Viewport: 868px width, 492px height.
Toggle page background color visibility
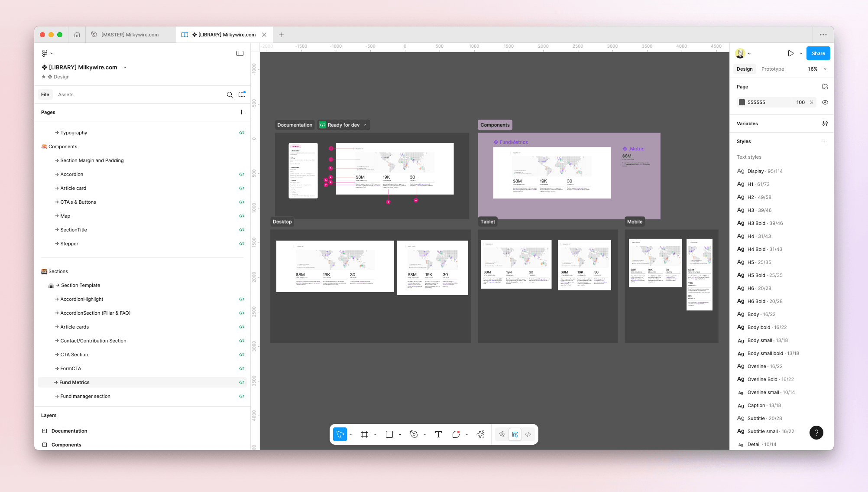coord(825,102)
